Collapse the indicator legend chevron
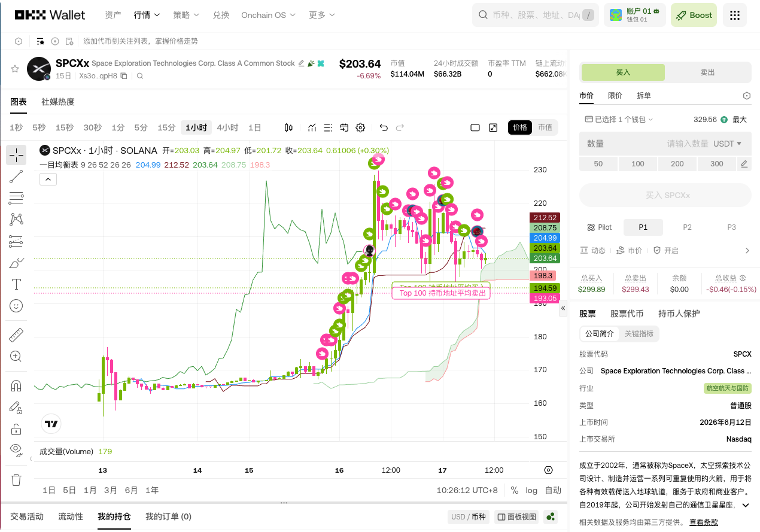Screen dimensions: 760x532 tap(48, 178)
